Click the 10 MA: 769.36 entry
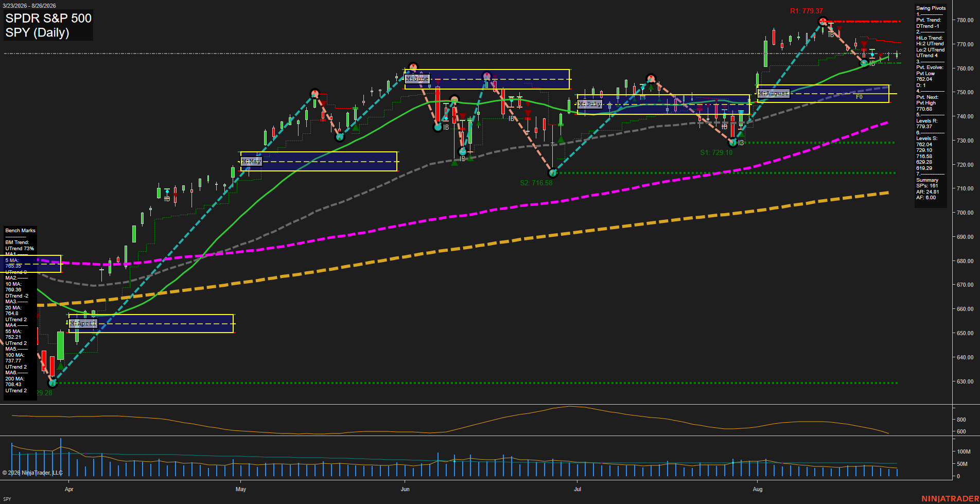The image size is (980, 504). click(13, 287)
